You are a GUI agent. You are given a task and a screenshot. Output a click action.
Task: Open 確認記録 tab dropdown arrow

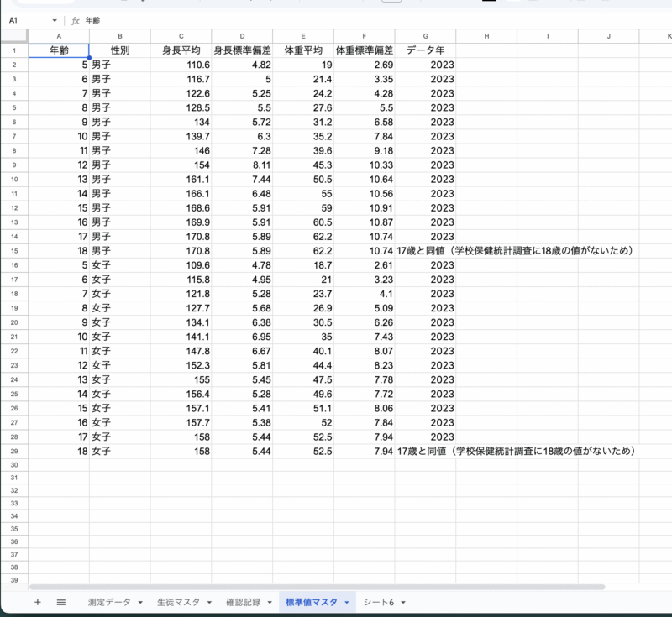tap(269, 603)
